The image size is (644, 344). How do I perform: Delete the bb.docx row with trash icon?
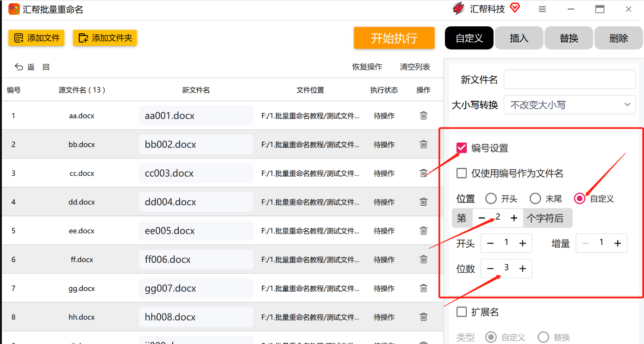click(423, 144)
